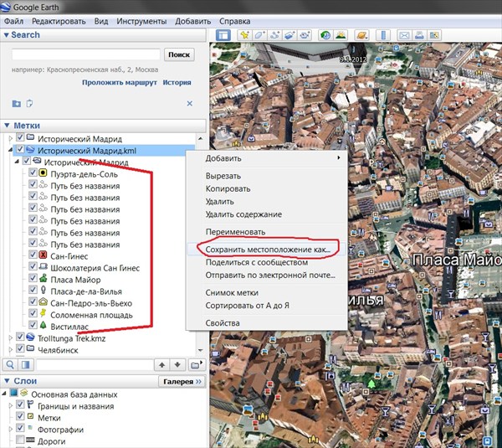Open the Инструменты menu

[141, 22]
